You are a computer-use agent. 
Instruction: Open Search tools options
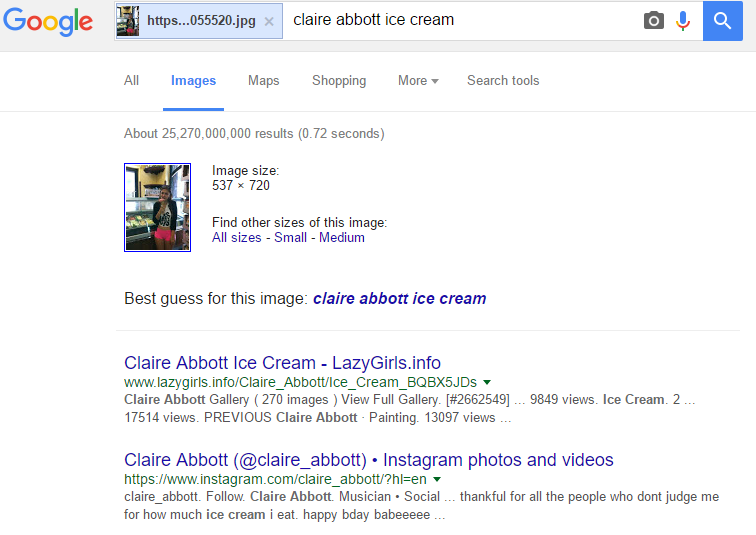click(503, 80)
